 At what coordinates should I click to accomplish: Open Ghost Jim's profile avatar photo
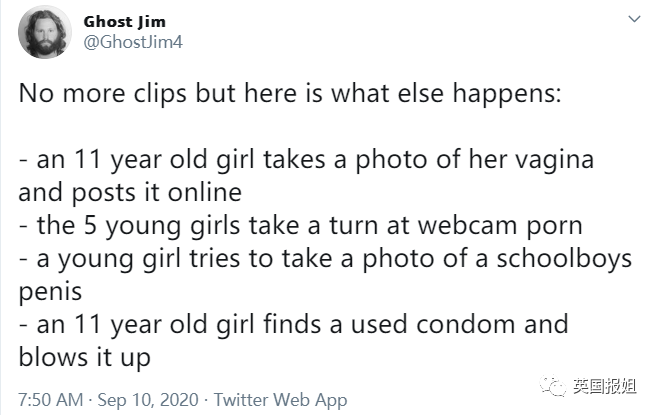pos(44,32)
